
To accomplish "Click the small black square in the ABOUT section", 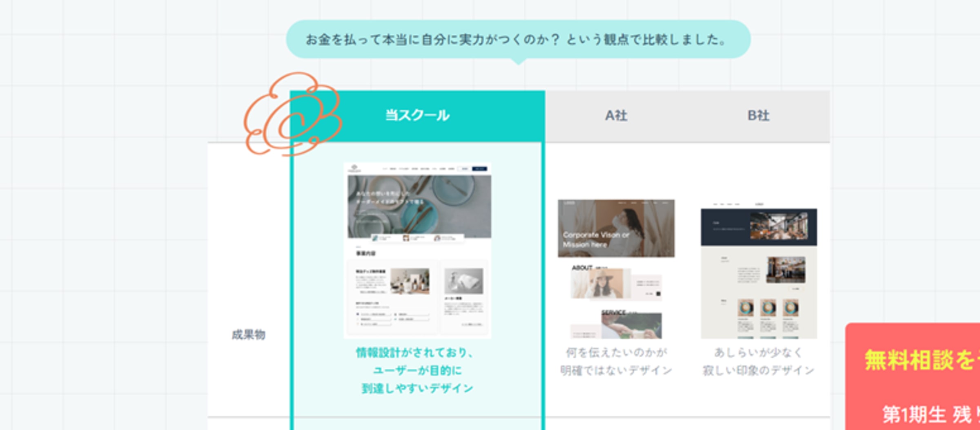I will pos(658,293).
